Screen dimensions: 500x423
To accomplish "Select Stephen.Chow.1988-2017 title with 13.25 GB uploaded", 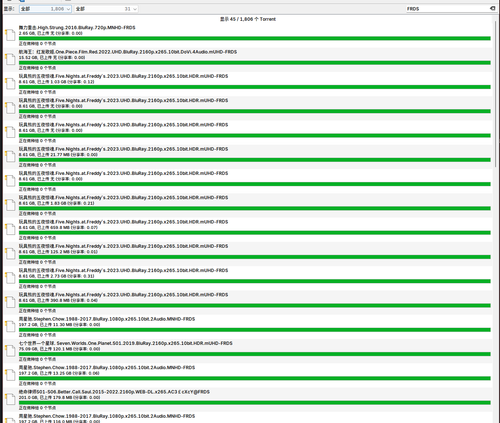I will tap(107, 368).
